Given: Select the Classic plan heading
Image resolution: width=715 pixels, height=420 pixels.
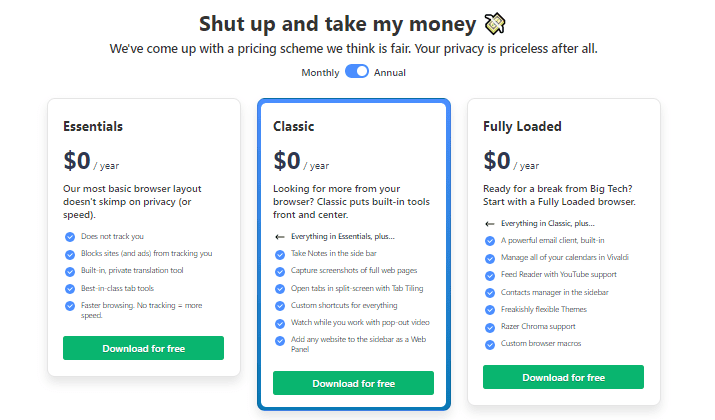Looking at the screenshot, I should pos(293,126).
